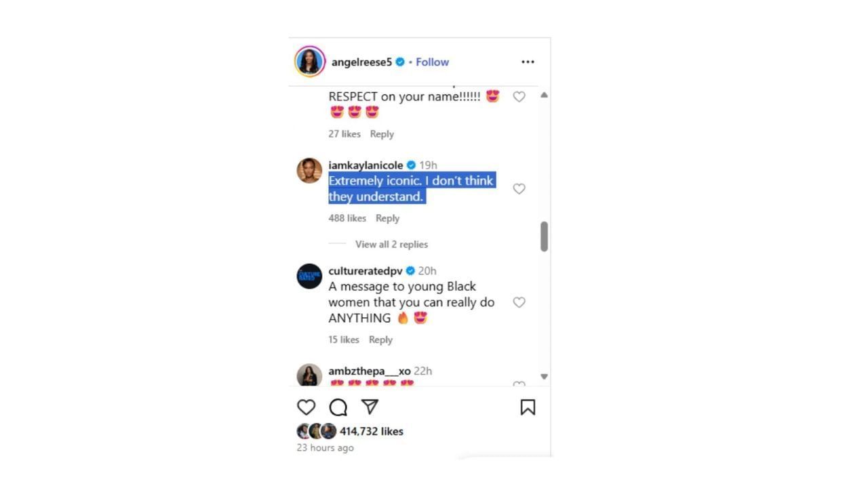Open the ambzthepa__xo username

coord(370,371)
